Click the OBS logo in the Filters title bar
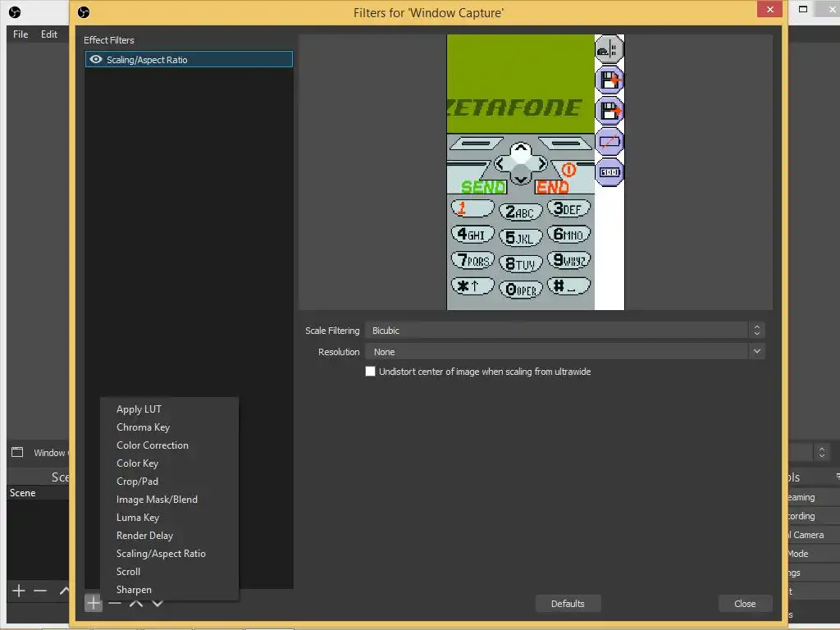 pyautogui.click(x=84, y=12)
